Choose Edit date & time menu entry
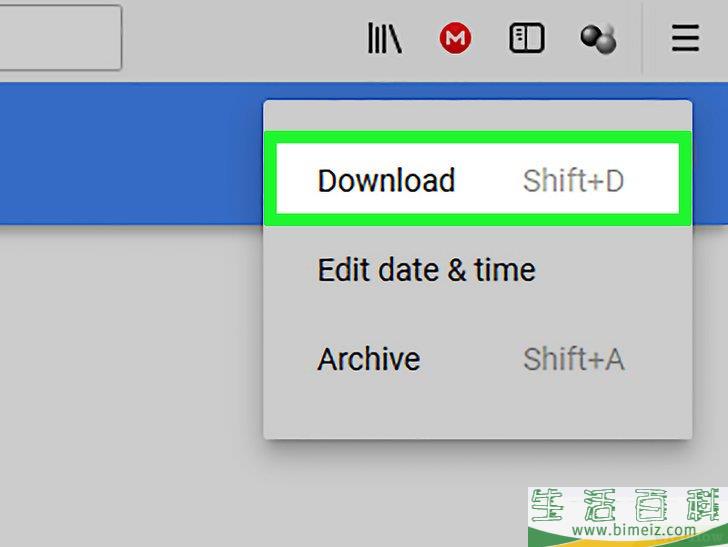 tap(478, 269)
